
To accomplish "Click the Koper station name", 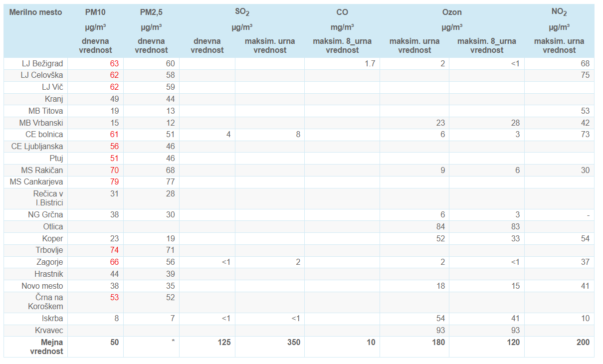I will (52, 238).
